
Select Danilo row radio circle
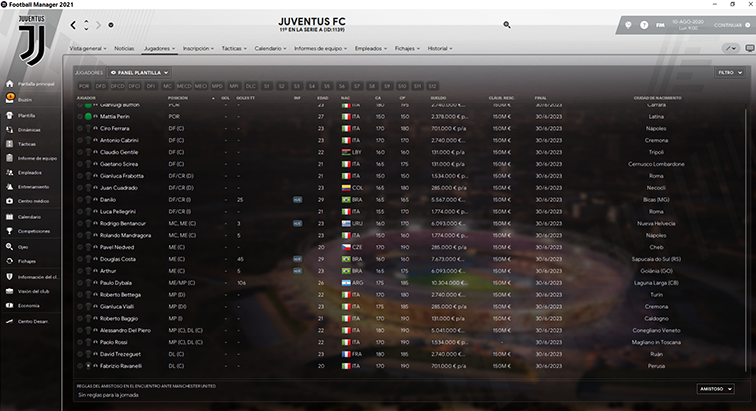pos(80,200)
